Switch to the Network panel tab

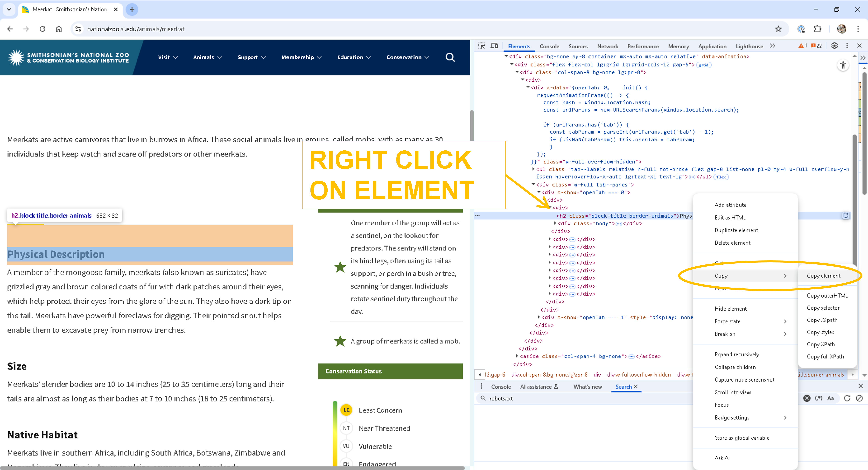click(608, 46)
